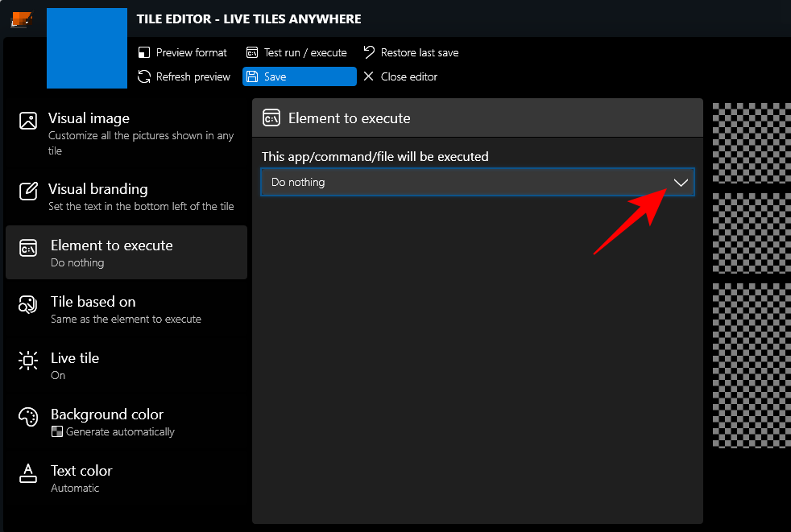The width and height of the screenshot is (791, 532).
Task: Select Element to execute sidebar item
Action: coord(126,253)
